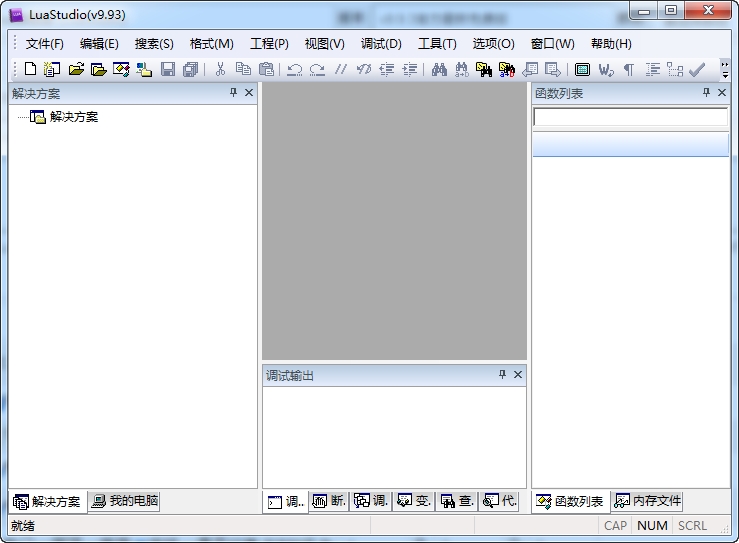Image resolution: width=739 pixels, height=543 pixels.
Task: Pin the 函数列表 panel auto-hide
Action: point(706,93)
